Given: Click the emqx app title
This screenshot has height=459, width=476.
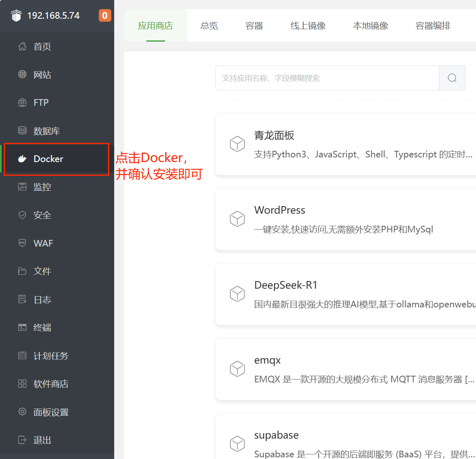Looking at the screenshot, I should tap(268, 360).
